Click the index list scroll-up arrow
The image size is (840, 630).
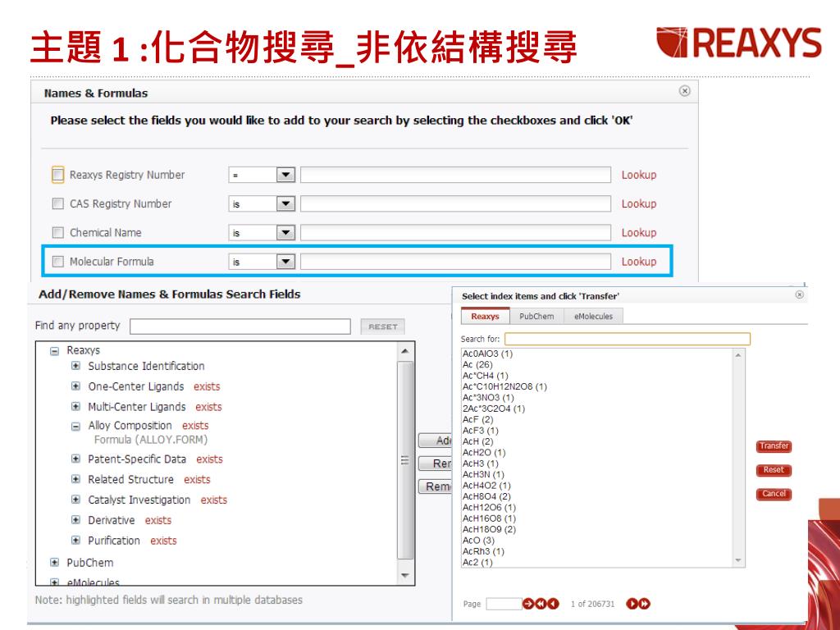coord(738,354)
